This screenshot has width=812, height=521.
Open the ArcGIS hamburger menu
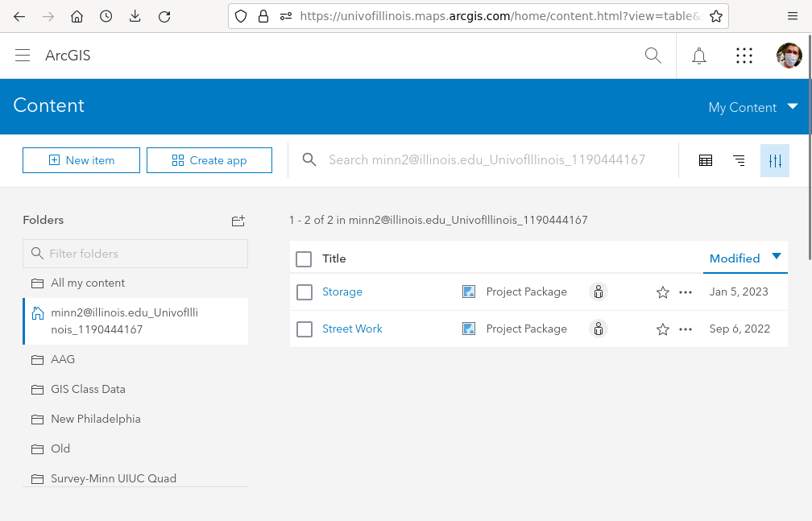tap(23, 56)
